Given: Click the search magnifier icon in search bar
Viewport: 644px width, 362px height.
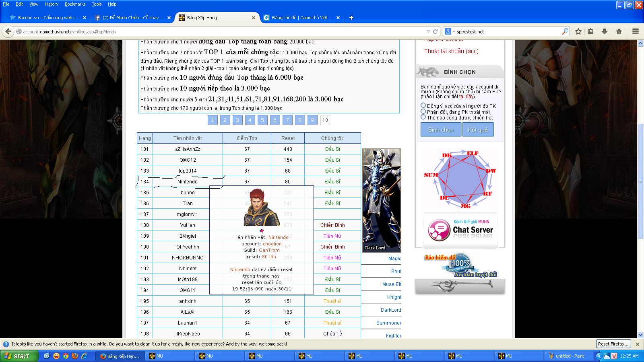Looking at the screenshot, I should [x=565, y=31].
